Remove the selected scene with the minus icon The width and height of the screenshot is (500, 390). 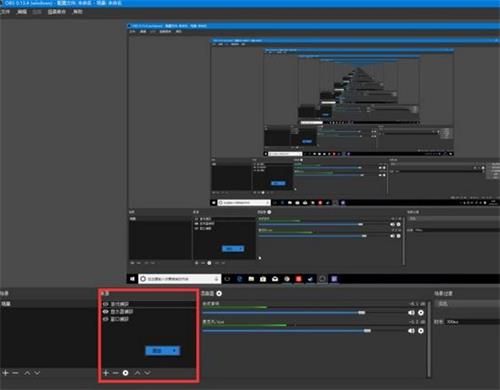point(15,373)
